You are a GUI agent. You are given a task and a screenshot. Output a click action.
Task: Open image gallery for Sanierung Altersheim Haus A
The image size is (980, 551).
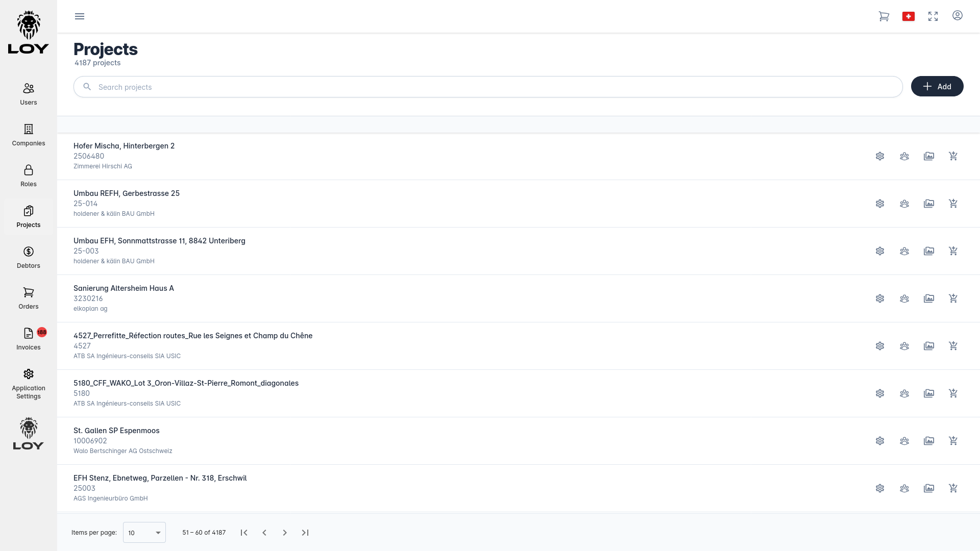pyautogui.click(x=929, y=298)
